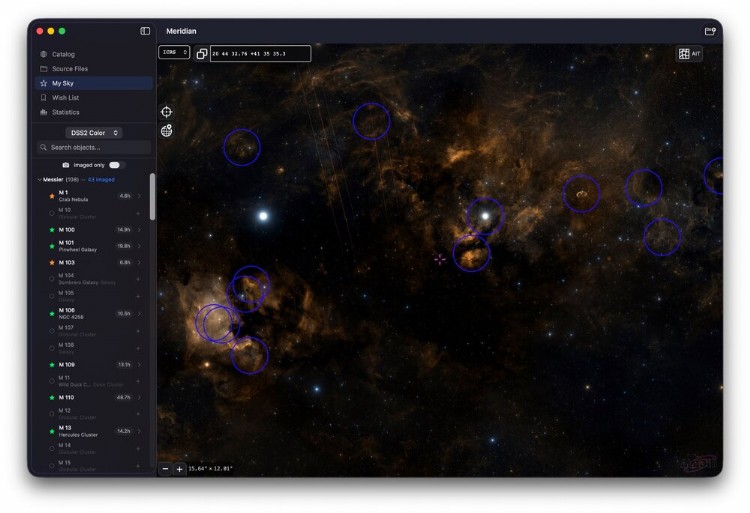
Task: Select the circle marker around the Crescent nebula
Action: click(581, 194)
